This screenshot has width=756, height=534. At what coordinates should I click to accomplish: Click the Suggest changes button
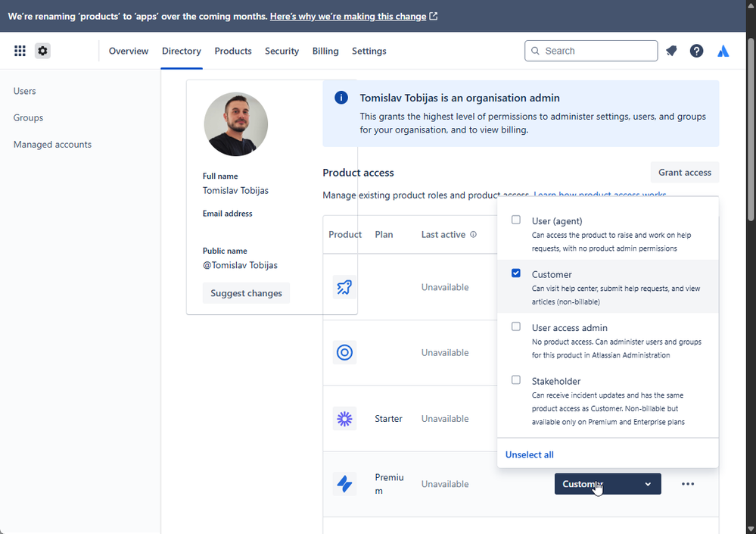point(246,293)
